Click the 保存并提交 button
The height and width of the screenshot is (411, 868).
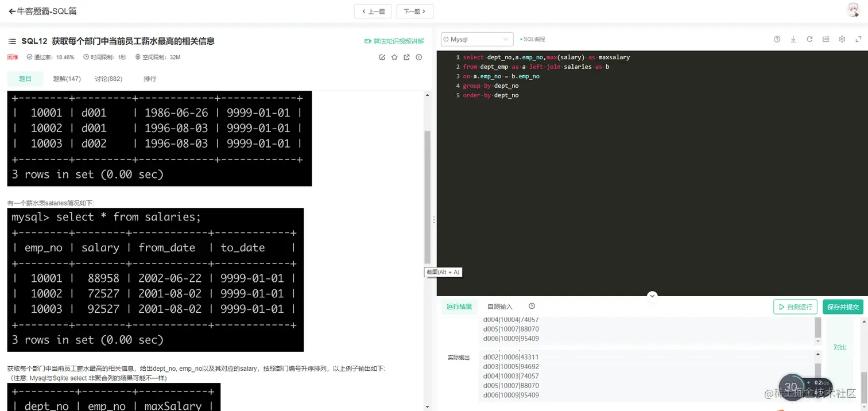pyautogui.click(x=843, y=307)
